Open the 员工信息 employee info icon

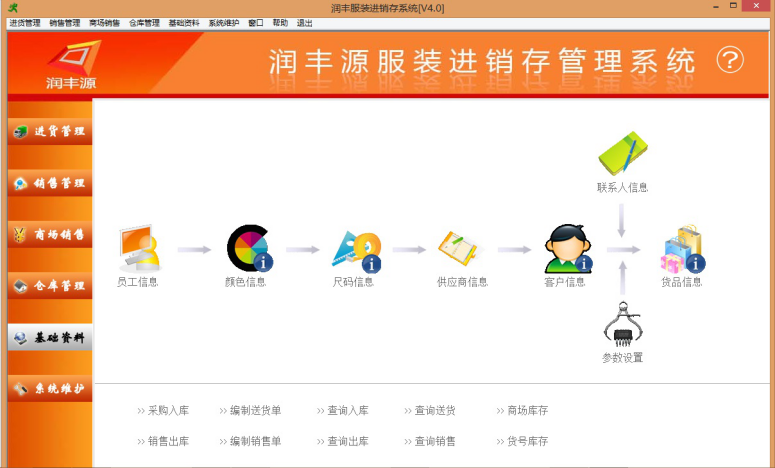tap(138, 250)
